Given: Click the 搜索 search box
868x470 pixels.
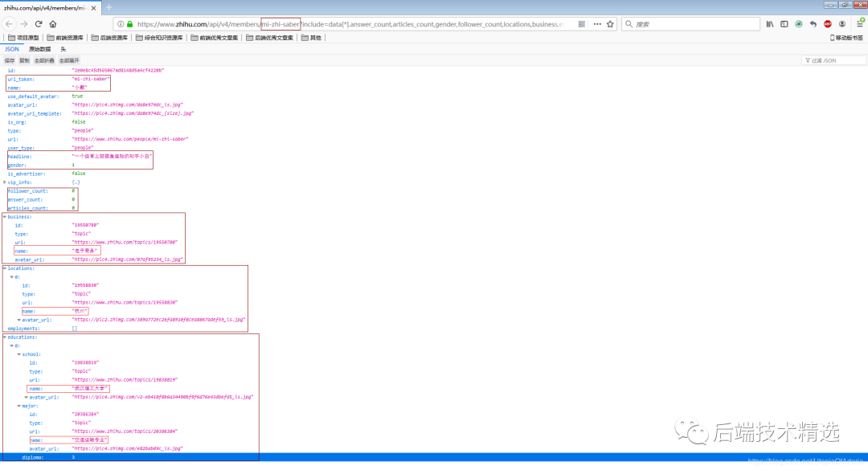Looking at the screenshot, I should coord(690,24).
